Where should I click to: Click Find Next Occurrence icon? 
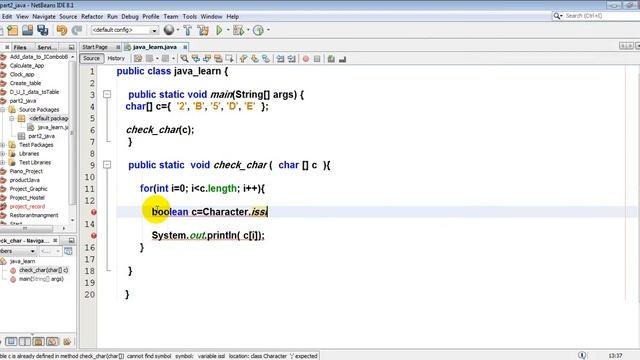[x=207, y=59]
